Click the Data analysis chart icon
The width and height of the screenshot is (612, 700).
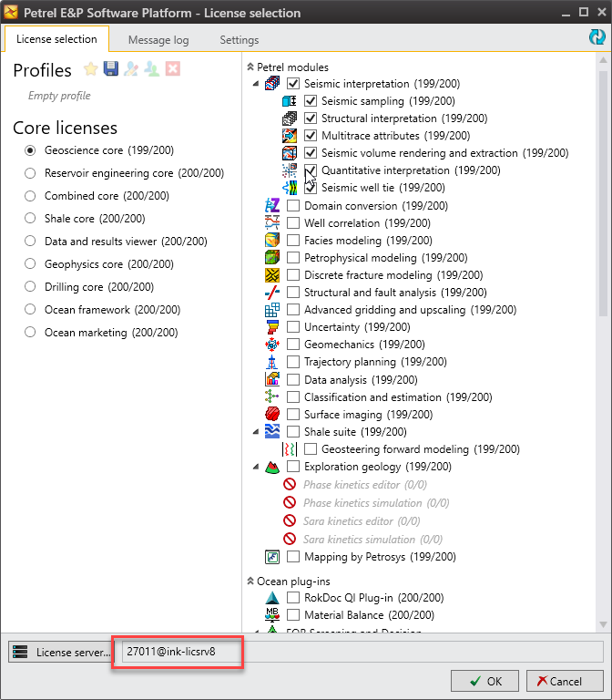pyautogui.click(x=272, y=379)
